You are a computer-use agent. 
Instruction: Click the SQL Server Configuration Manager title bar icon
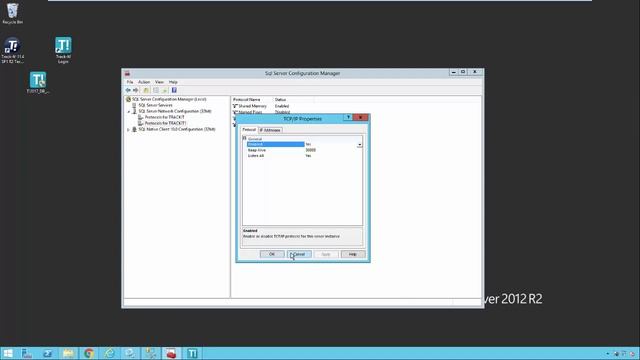click(x=127, y=73)
